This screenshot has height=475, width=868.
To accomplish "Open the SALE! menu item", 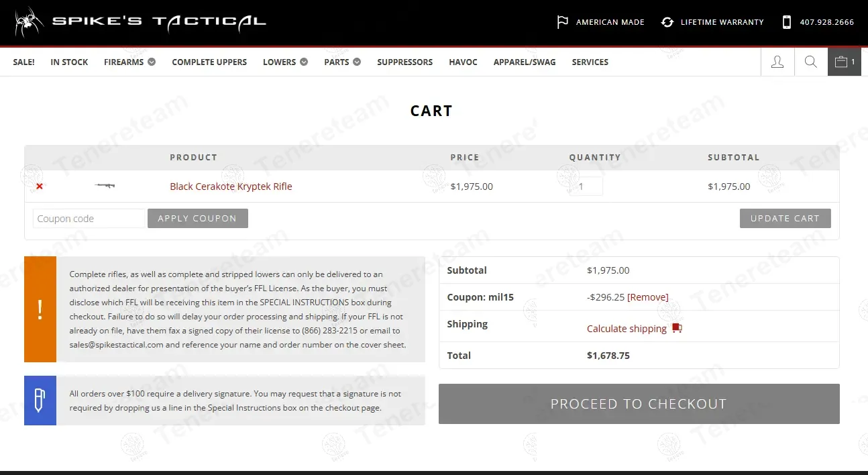I will [24, 62].
